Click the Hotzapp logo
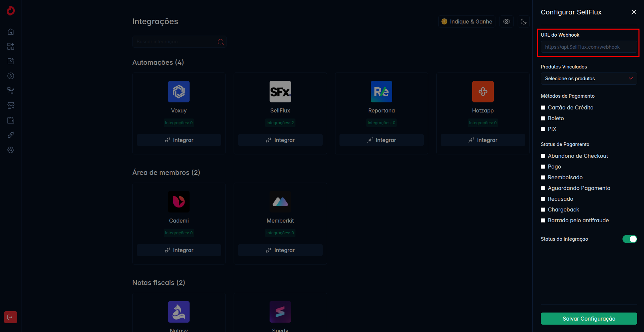 [483, 92]
